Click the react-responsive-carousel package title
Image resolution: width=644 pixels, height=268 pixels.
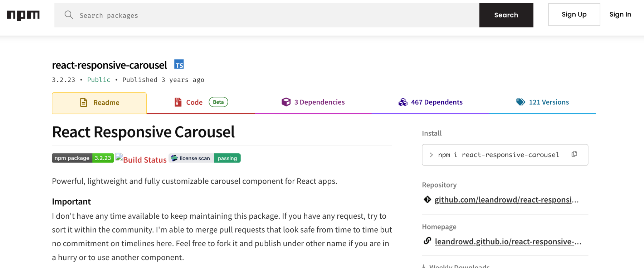pyautogui.click(x=109, y=65)
